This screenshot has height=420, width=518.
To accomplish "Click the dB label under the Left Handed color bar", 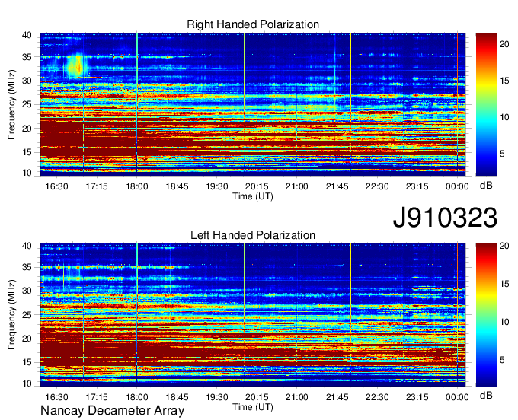I will [x=486, y=395].
